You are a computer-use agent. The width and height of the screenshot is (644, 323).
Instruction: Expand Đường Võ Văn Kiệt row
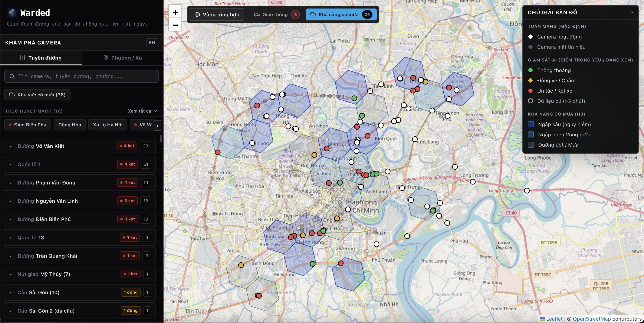point(79,146)
